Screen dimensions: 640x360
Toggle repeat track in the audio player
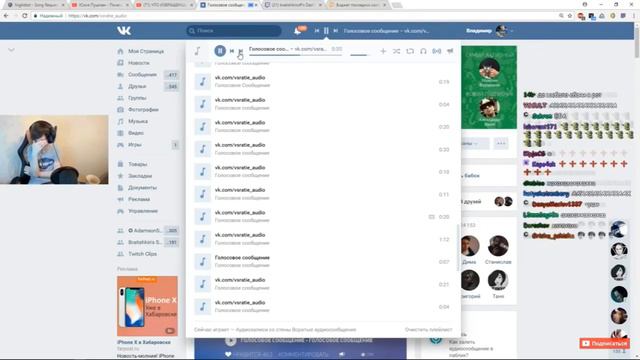410,51
